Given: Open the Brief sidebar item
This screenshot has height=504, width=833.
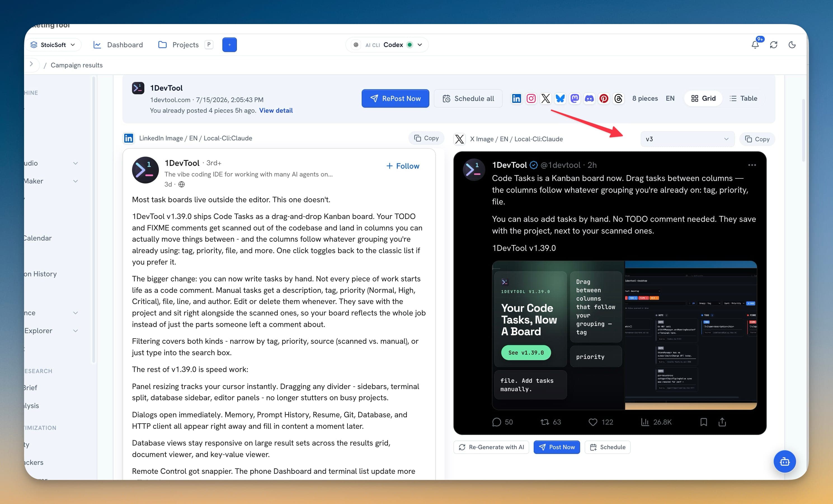Looking at the screenshot, I should 30,388.
